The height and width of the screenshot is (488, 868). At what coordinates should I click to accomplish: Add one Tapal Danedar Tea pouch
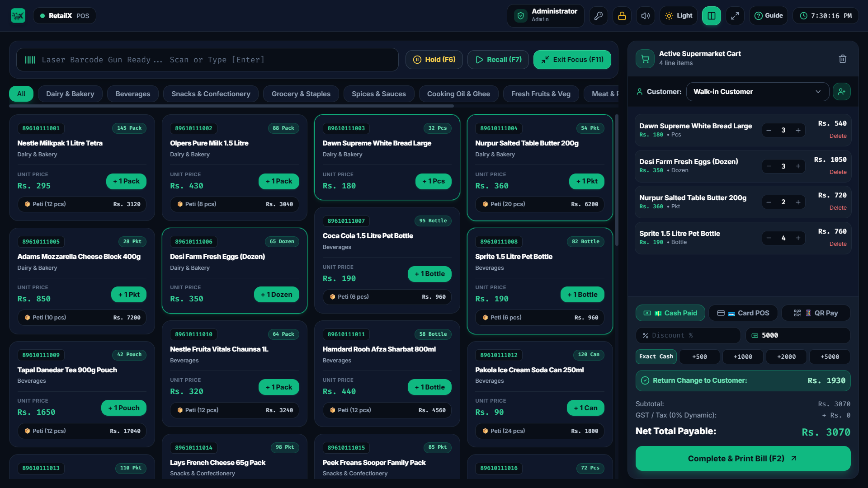(x=124, y=408)
